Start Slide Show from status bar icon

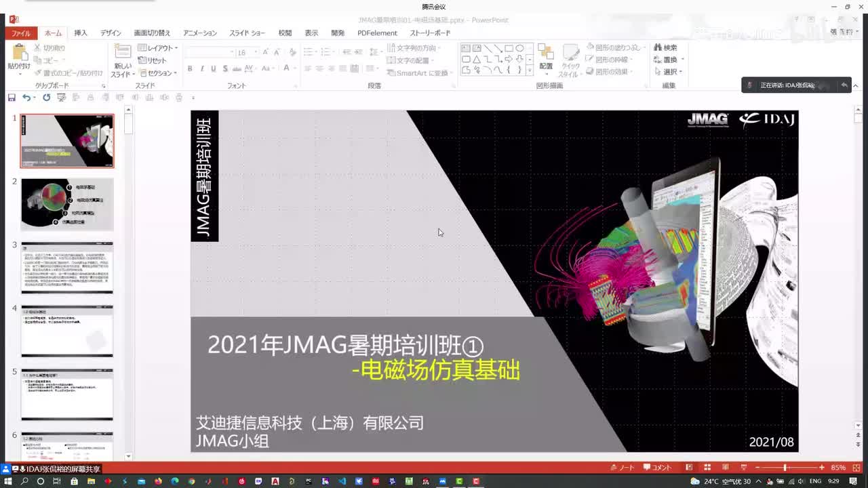[x=744, y=468]
